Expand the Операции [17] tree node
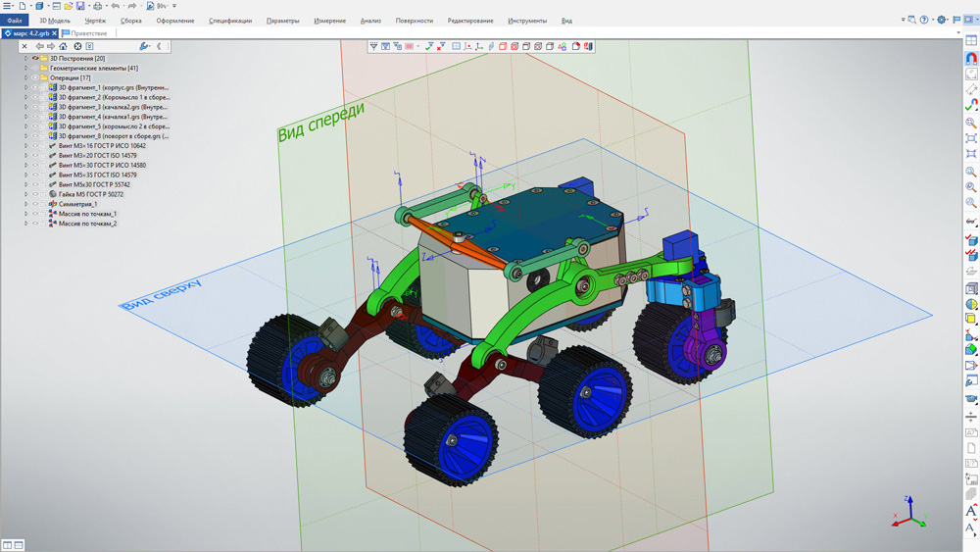 tap(25, 78)
